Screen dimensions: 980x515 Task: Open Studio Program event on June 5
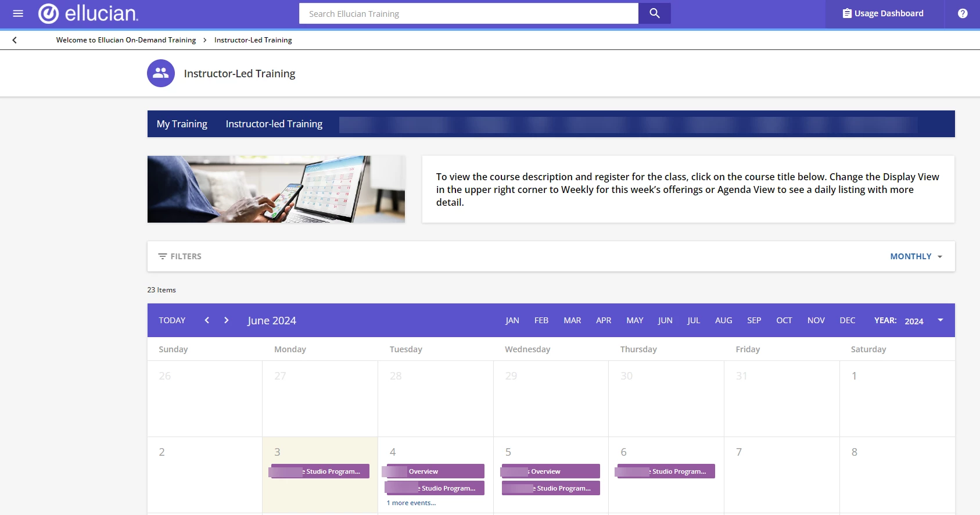551,488
